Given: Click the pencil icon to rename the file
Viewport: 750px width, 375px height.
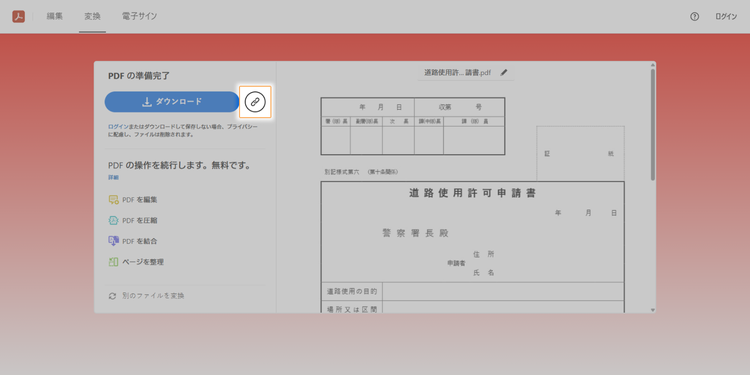Looking at the screenshot, I should 504,73.
